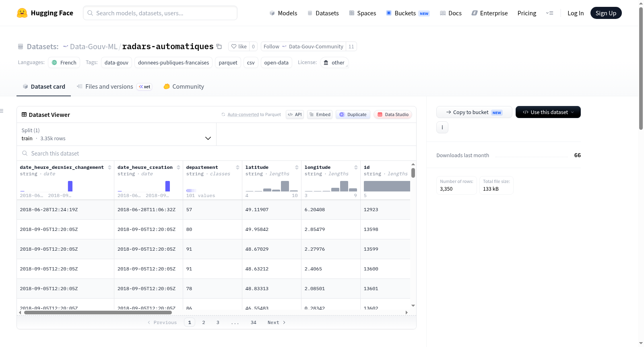Select the other license tag
The image size is (644, 347).
[334, 62]
